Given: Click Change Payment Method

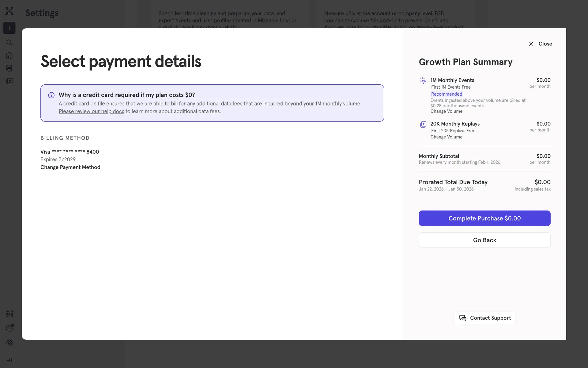Looking at the screenshot, I should [70, 167].
